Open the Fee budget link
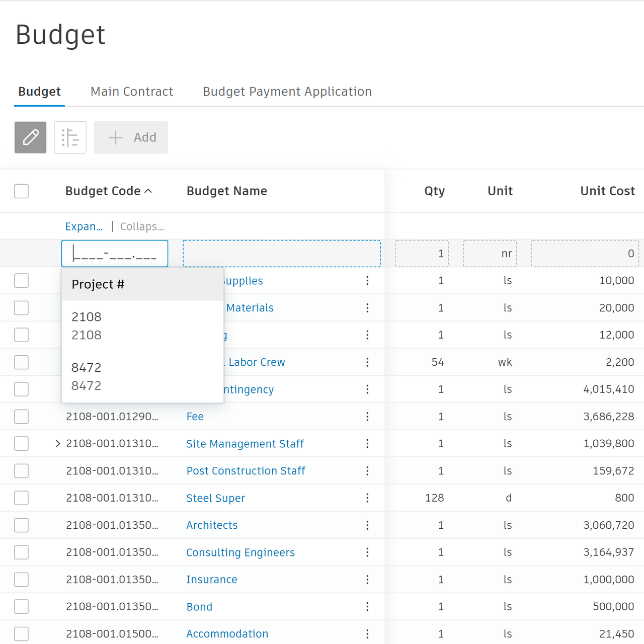644x644 pixels. coord(195,417)
